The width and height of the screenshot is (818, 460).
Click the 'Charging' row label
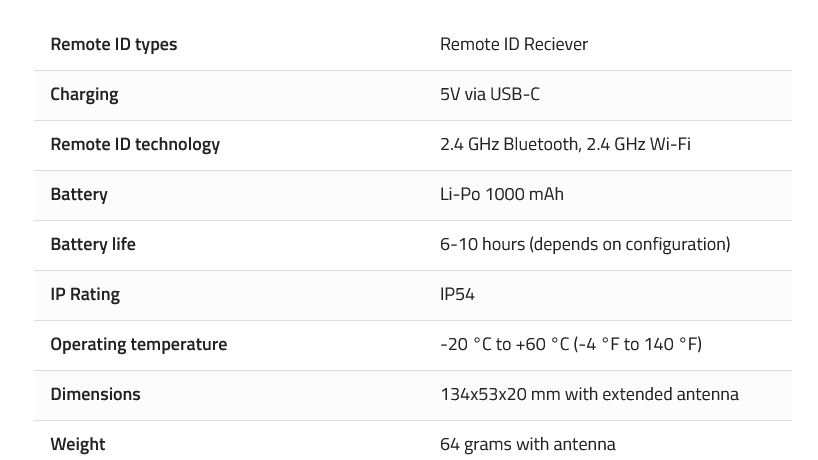[x=84, y=94]
